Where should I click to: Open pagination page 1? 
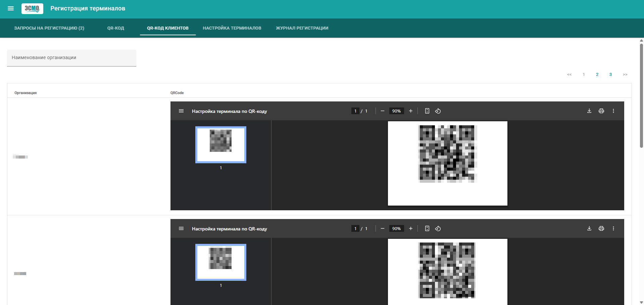click(584, 75)
